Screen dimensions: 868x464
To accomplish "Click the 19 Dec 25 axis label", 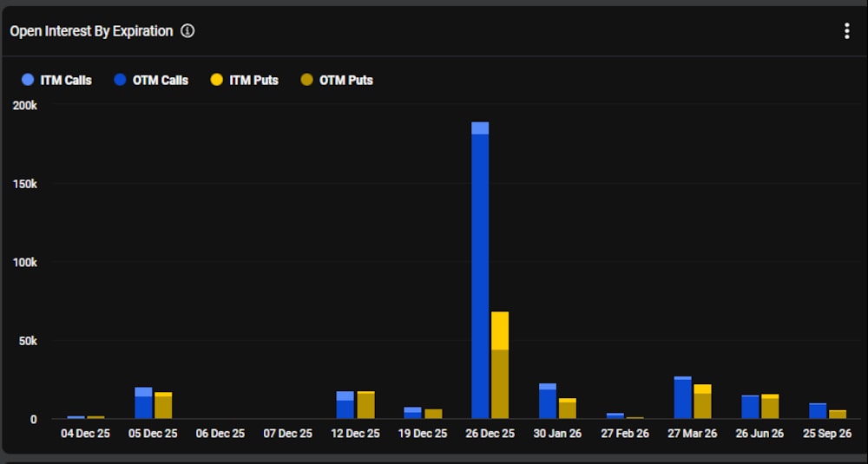I will click(423, 434).
